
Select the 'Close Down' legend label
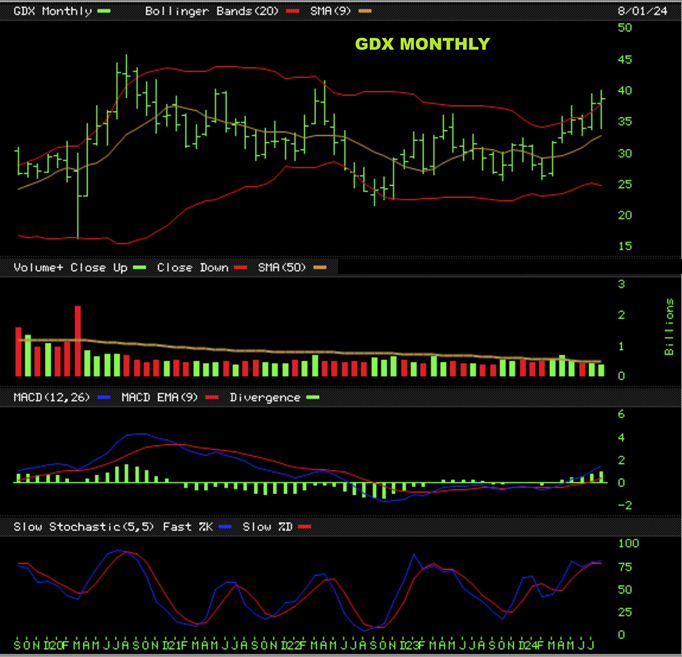(193, 267)
